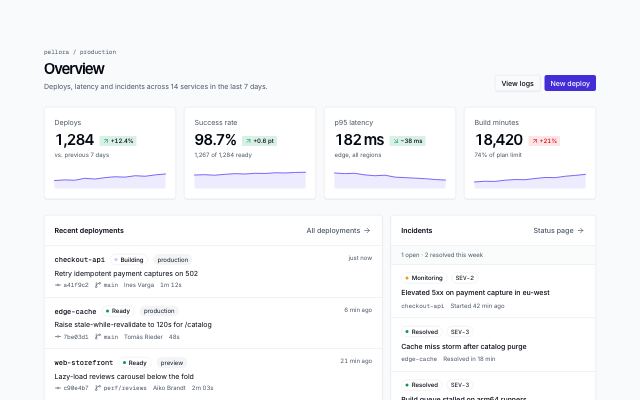This screenshot has width=640, height=400.
Task: Click edge-cache service under Cache miss storm
Action: (x=419, y=359)
